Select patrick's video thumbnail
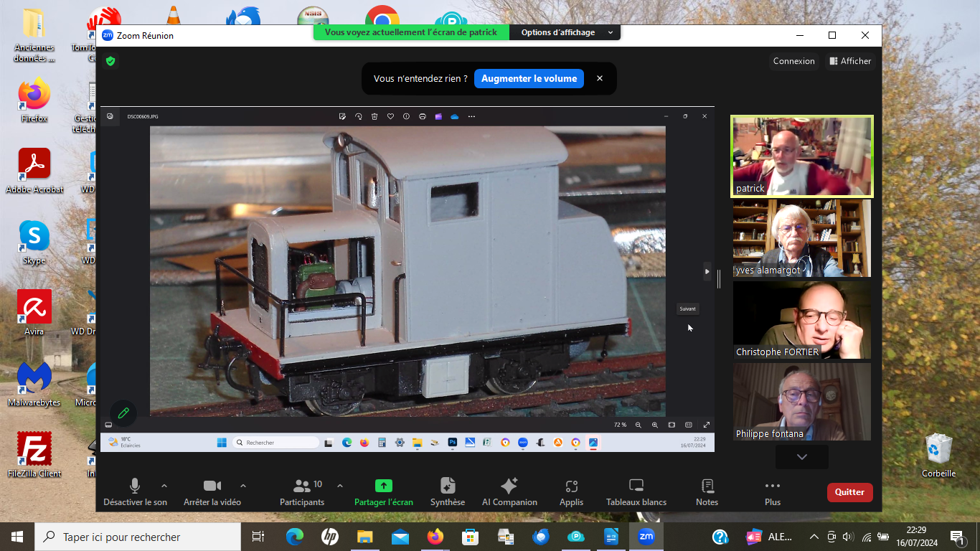The image size is (980, 551). point(802,156)
